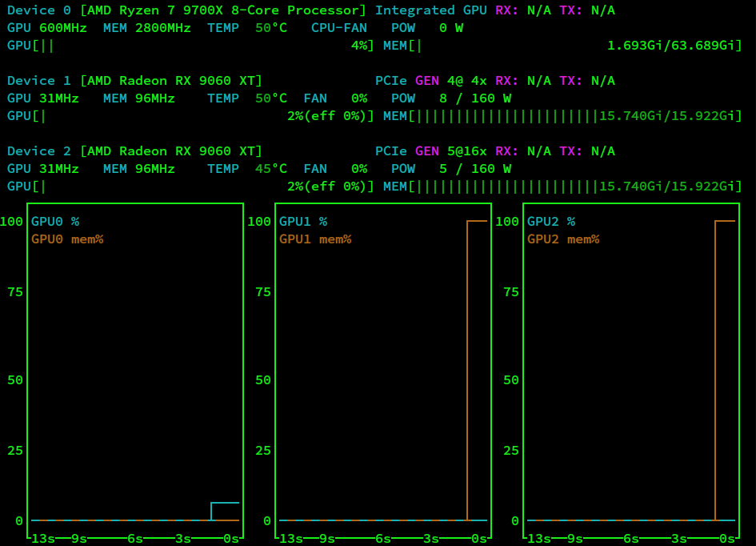Click the 'GPU2 %' legend label
The height and width of the screenshot is (546, 756).
tap(551, 222)
